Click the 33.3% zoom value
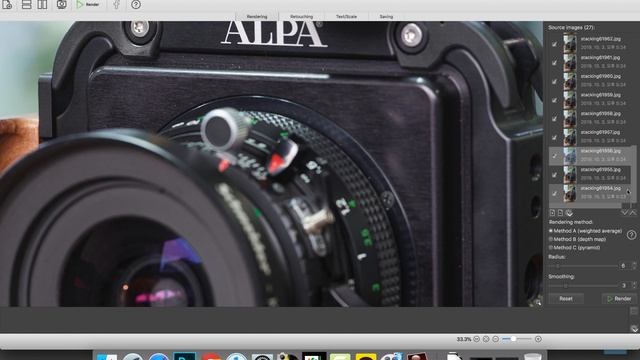640x360 pixels. (x=464, y=339)
